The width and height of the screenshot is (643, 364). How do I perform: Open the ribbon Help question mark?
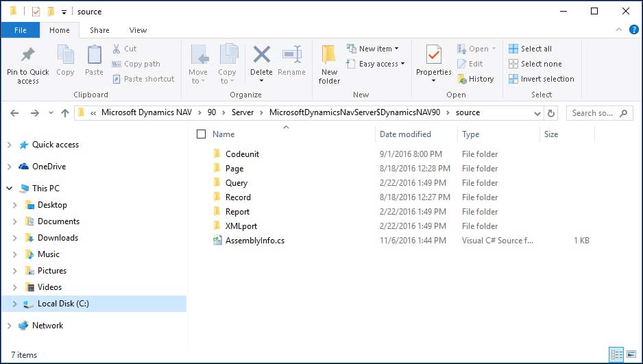[633, 29]
